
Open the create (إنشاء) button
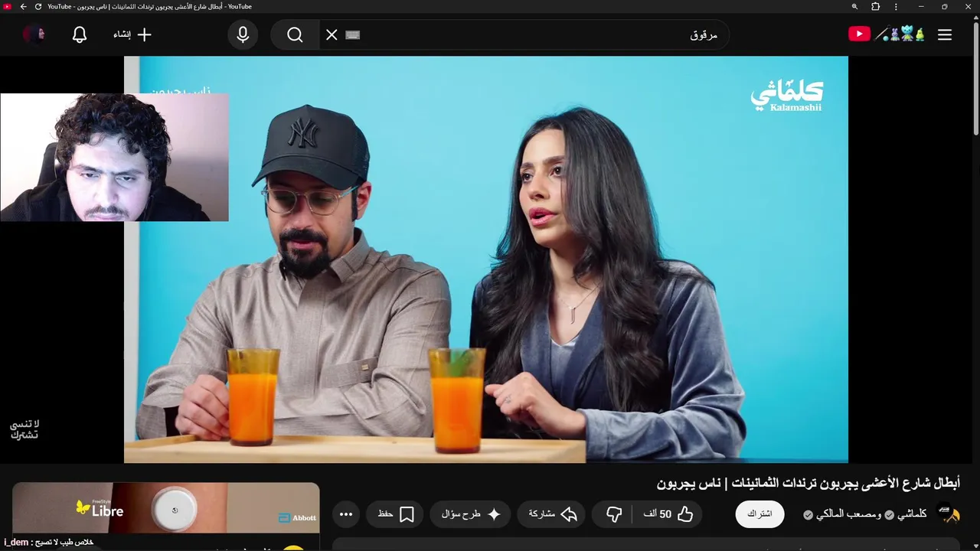[x=132, y=34]
